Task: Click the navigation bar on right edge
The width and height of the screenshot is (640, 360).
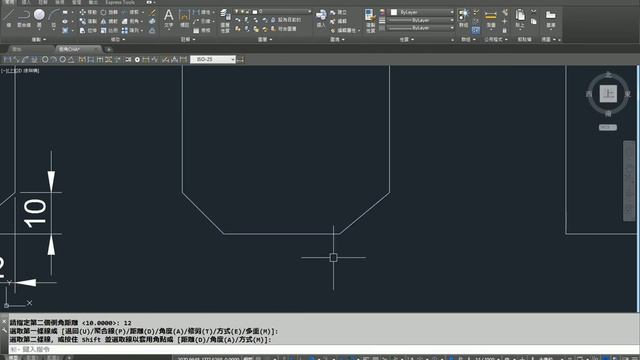Action: tap(629, 181)
